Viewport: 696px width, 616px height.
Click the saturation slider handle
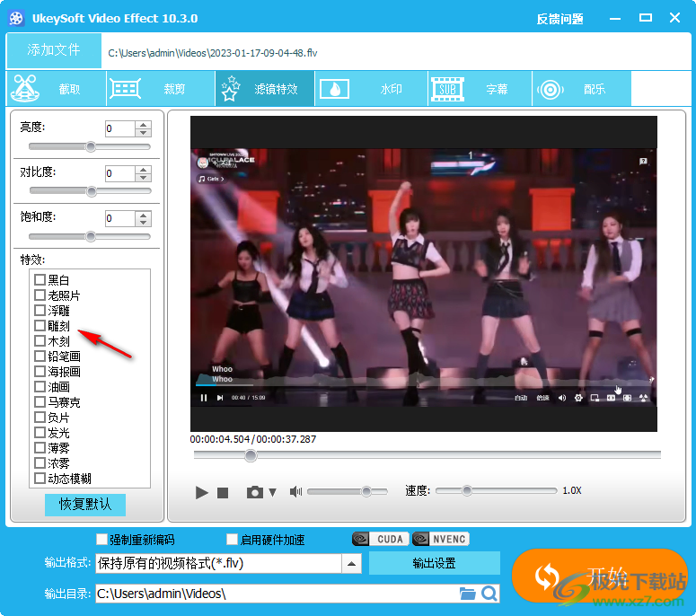coord(91,236)
